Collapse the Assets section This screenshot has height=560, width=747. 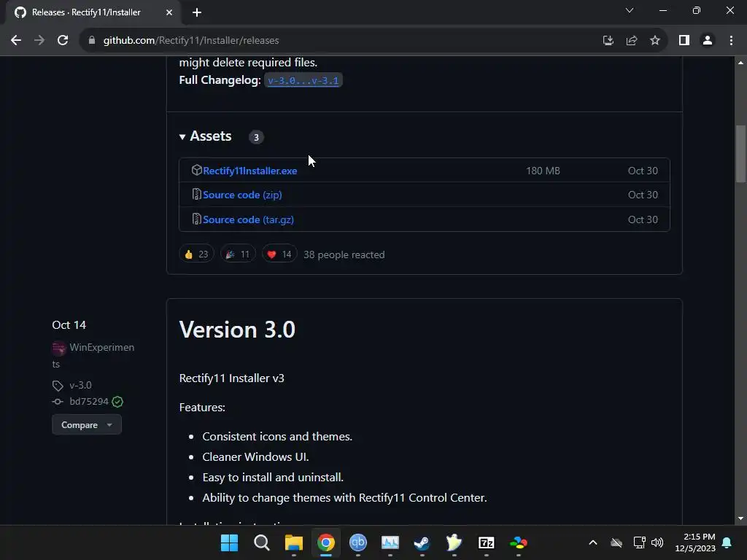tap(205, 136)
